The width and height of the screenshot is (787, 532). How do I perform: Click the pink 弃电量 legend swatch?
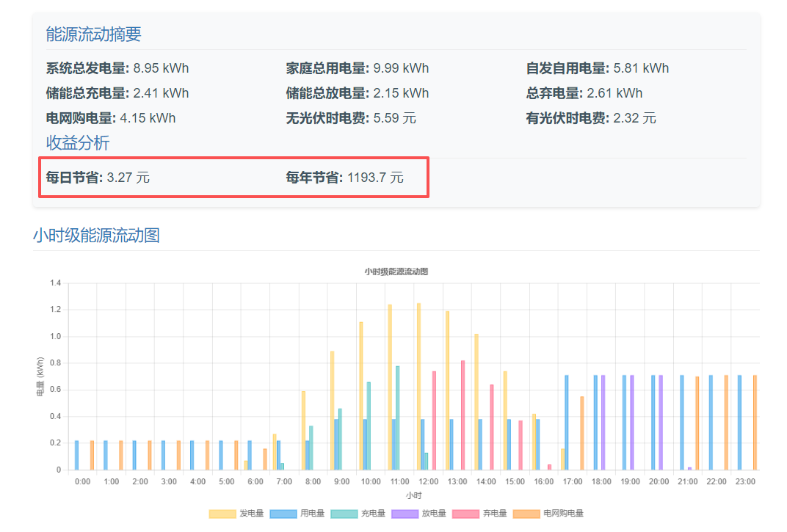pyautogui.click(x=465, y=514)
